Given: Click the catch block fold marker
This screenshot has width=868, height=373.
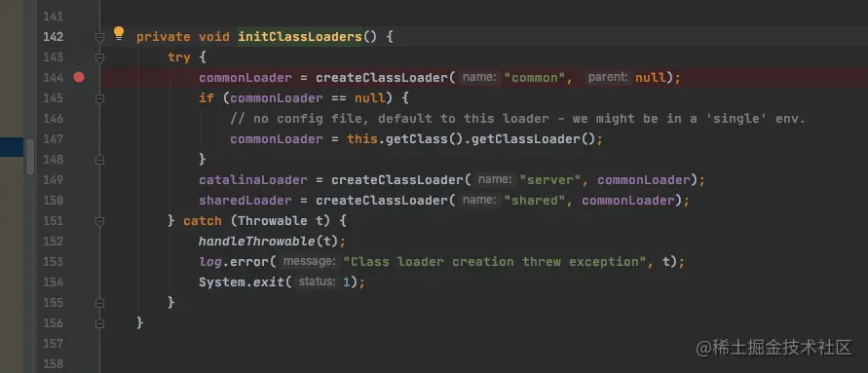Looking at the screenshot, I should coord(99,221).
